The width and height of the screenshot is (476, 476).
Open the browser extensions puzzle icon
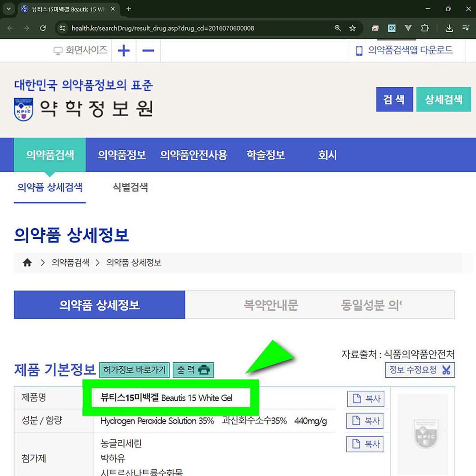pos(425,28)
